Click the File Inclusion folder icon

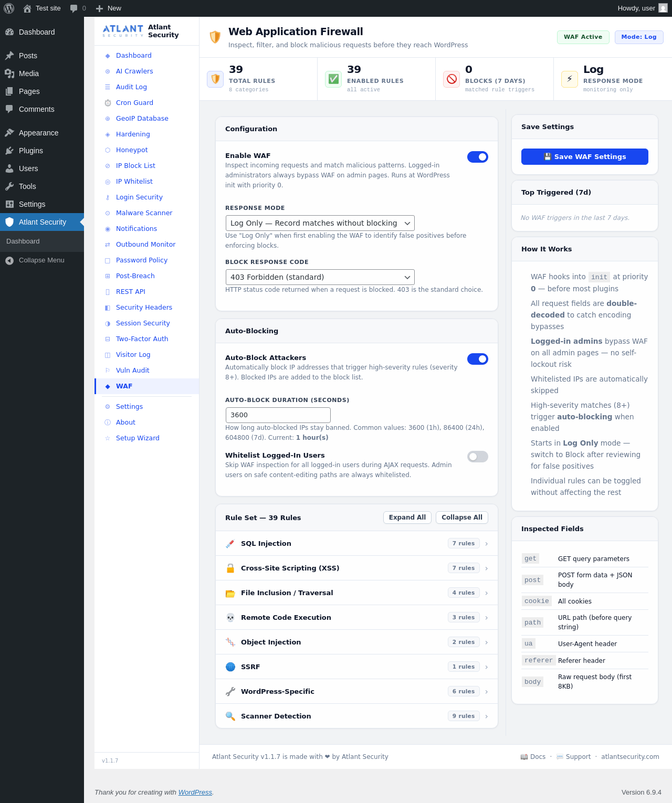230,593
